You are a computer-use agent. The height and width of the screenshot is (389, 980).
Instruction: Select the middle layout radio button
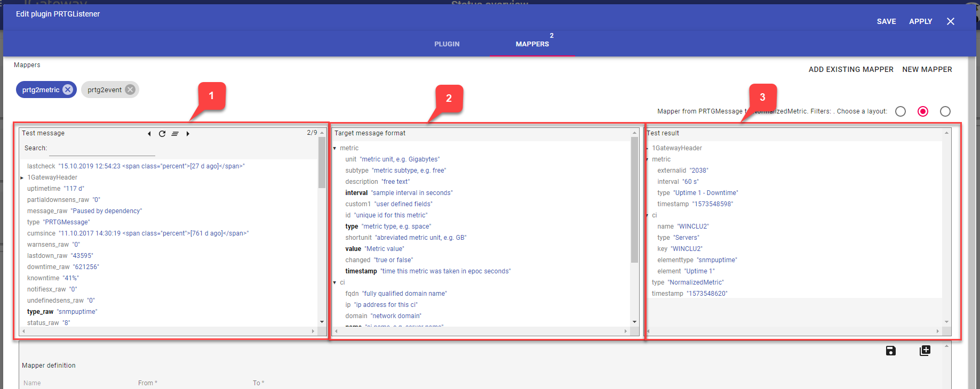pyautogui.click(x=923, y=111)
